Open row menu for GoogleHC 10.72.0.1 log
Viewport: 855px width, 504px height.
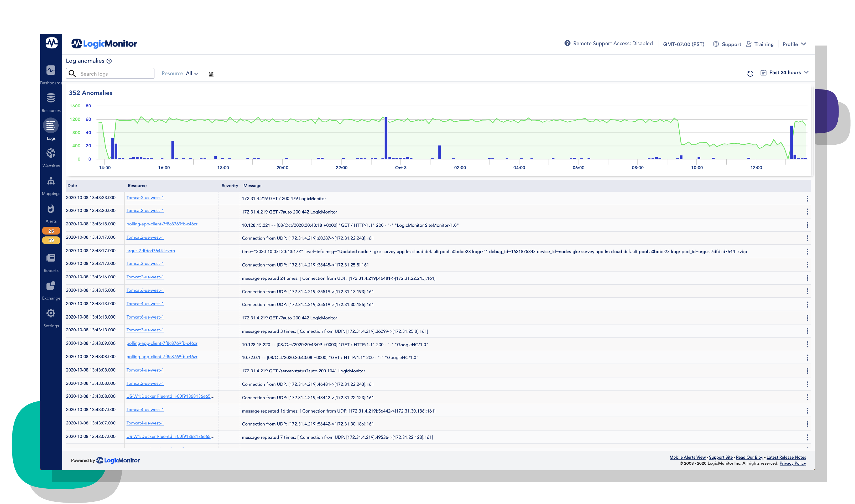click(808, 358)
